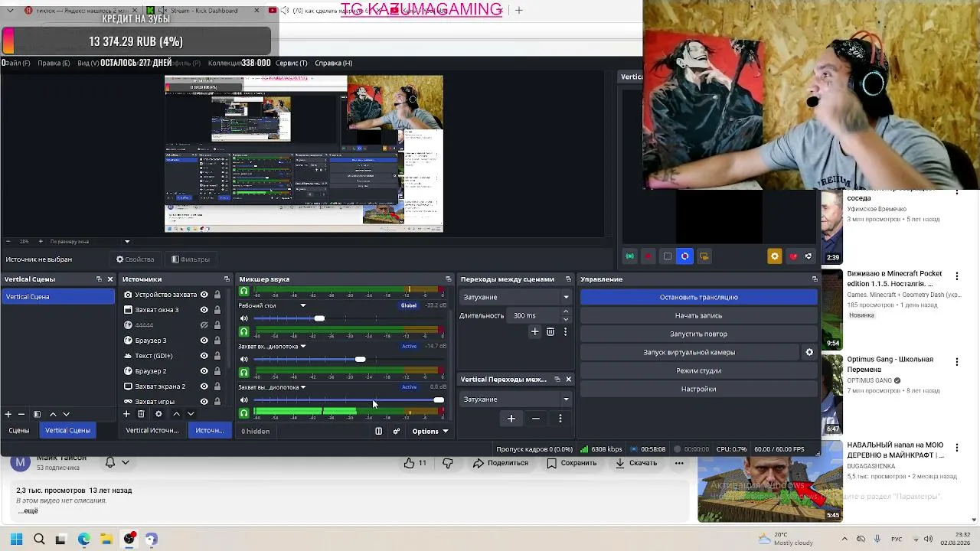Add a scene transition with plus icon
Viewport: 980px width, 551px height.
click(x=534, y=331)
